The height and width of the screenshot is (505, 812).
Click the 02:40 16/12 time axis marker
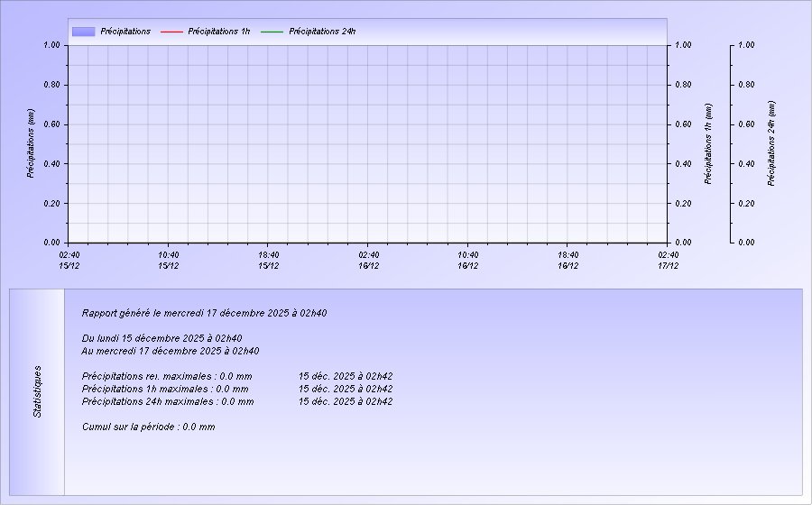[368, 260]
